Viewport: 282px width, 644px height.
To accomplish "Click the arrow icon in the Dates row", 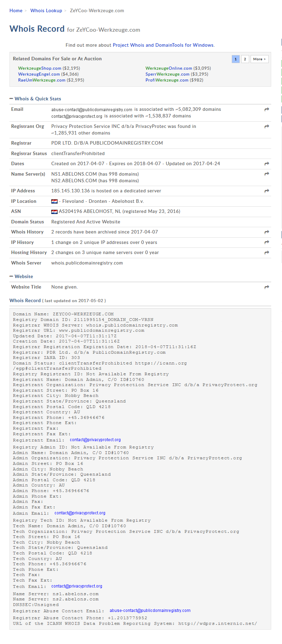I will 267,164.
